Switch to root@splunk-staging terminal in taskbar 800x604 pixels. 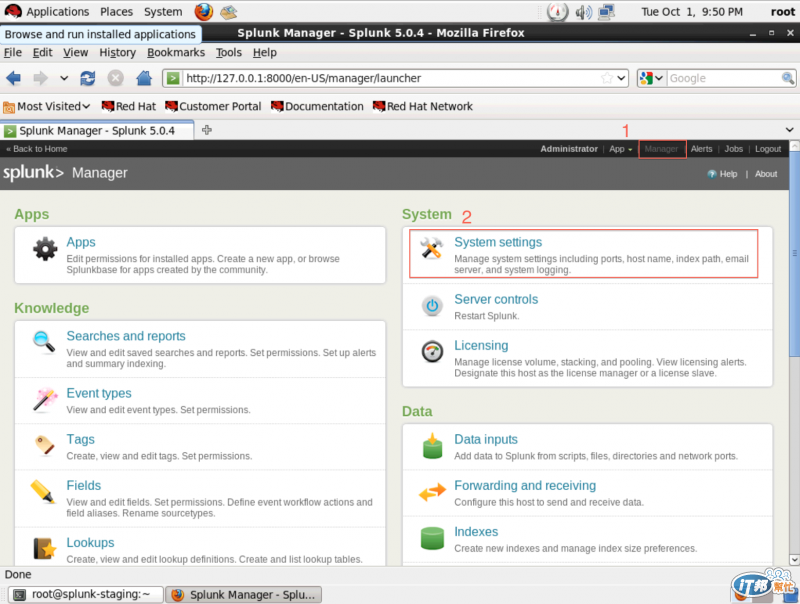(x=86, y=595)
